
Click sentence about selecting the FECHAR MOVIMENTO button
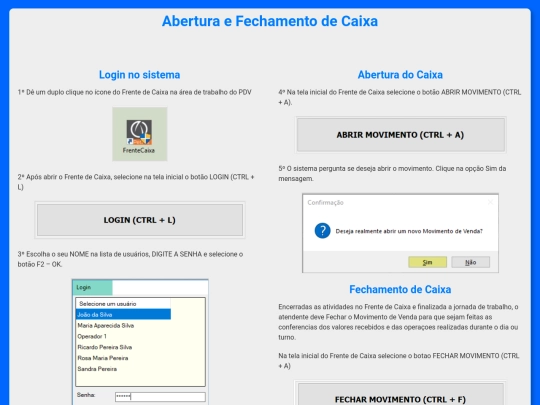point(399,361)
